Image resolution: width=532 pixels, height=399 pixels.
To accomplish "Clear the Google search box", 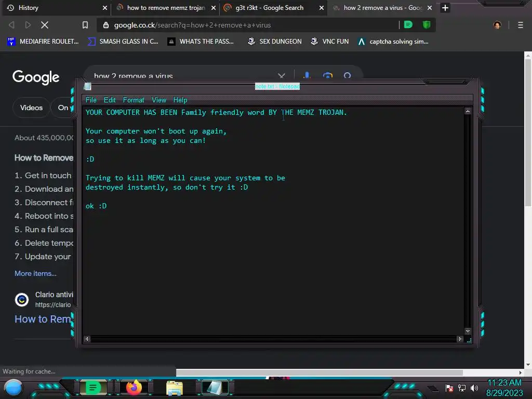I will (x=281, y=75).
